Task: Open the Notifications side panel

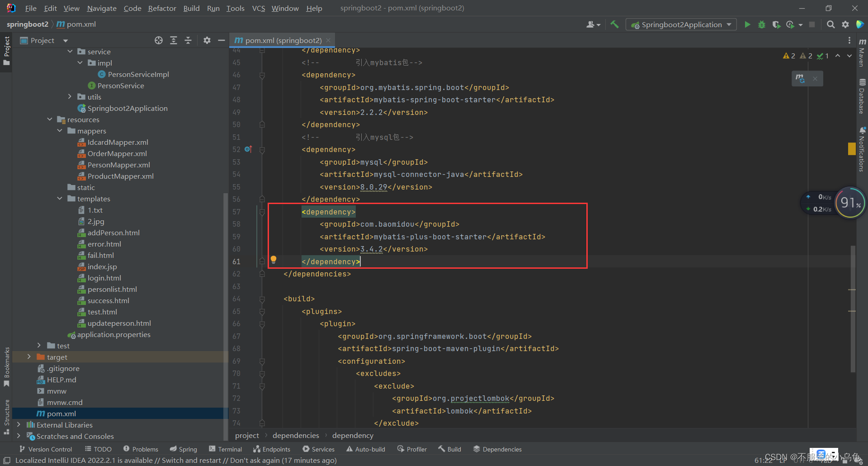Action: (862, 149)
